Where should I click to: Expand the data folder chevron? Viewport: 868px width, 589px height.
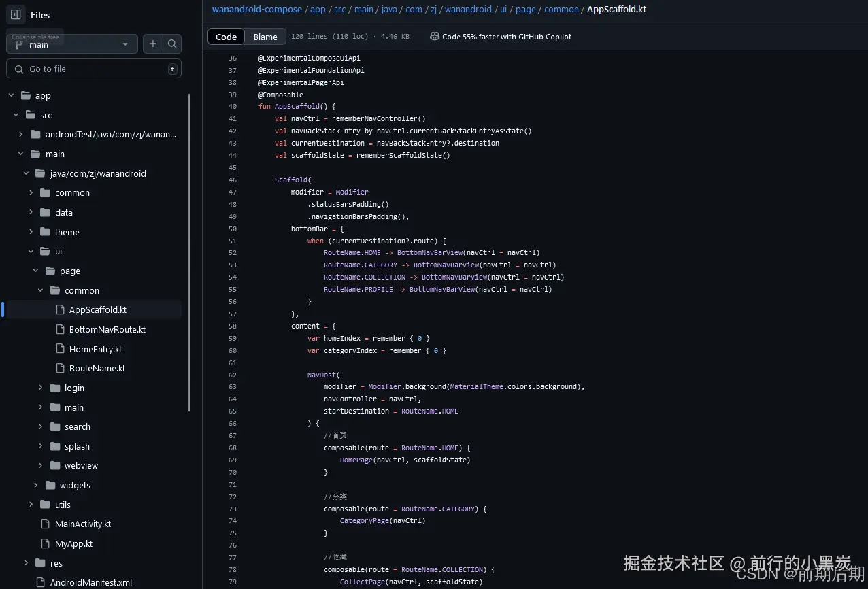coord(31,212)
